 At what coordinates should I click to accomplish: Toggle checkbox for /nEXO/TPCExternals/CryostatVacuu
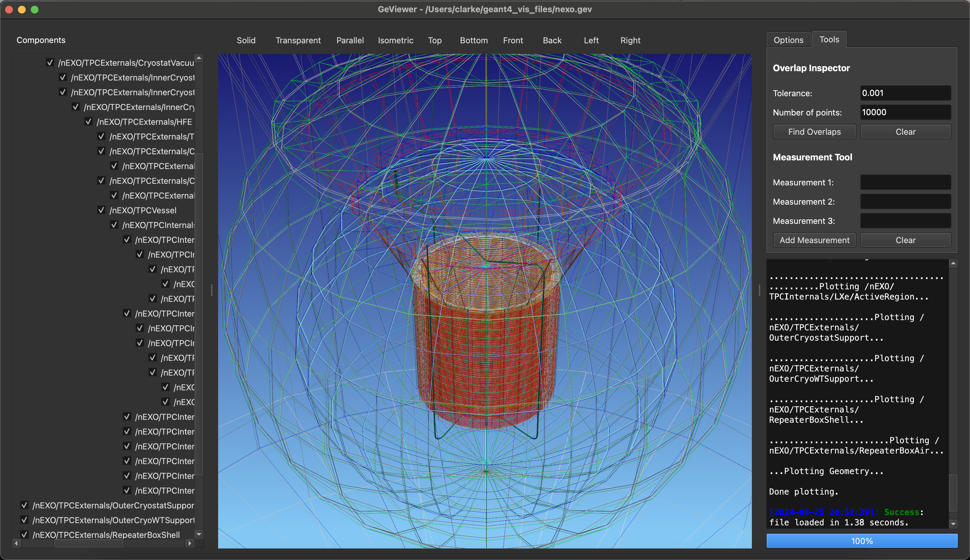click(49, 63)
